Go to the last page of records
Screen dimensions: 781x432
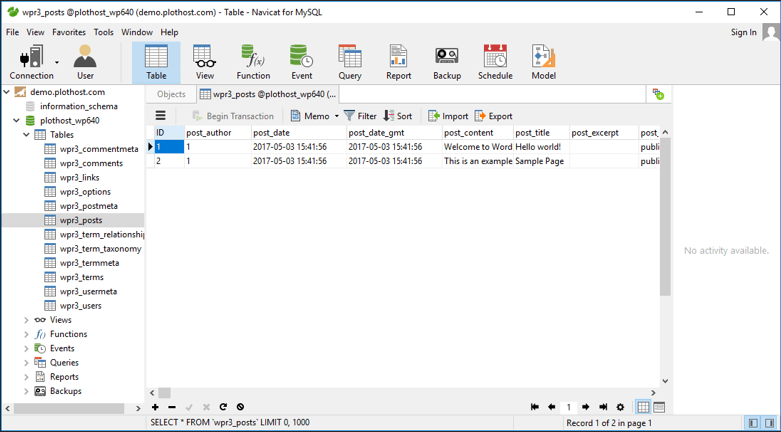coord(603,407)
